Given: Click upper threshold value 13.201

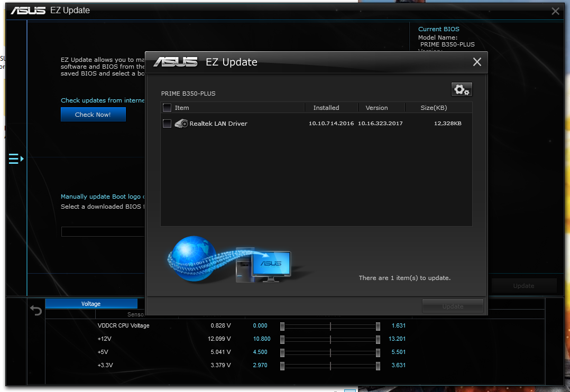Looking at the screenshot, I should tap(397, 339).
